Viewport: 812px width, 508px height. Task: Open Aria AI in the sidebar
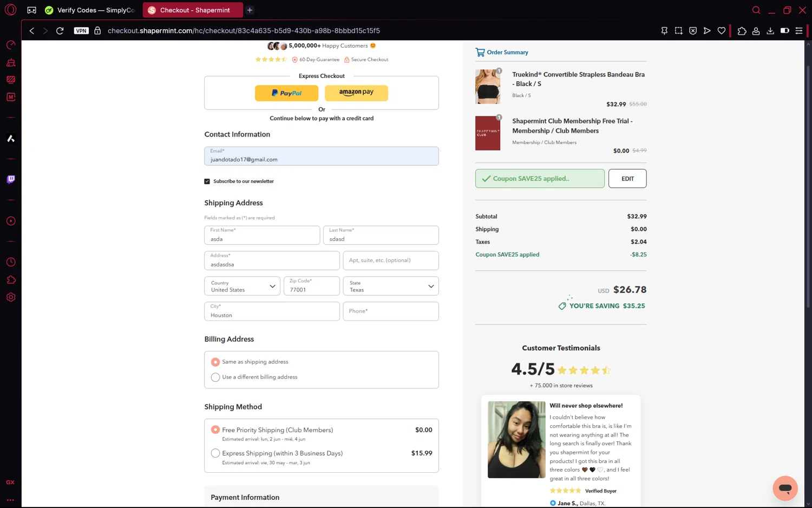(10, 139)
